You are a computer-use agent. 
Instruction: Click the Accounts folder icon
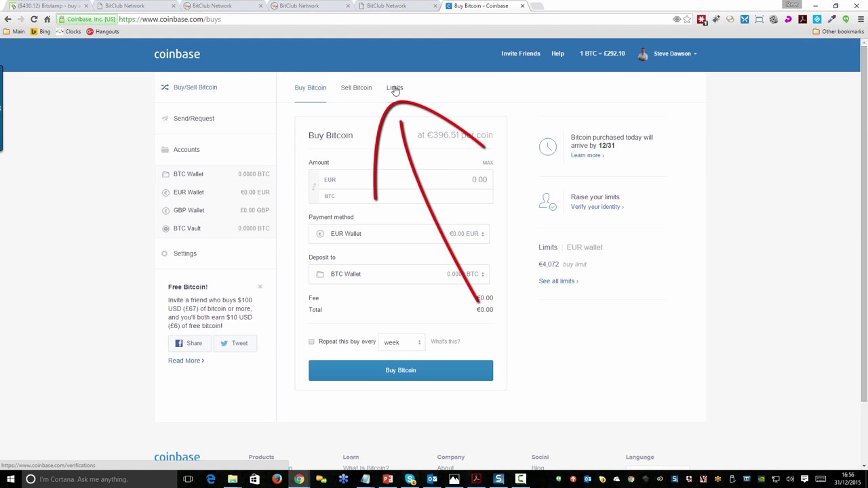tap(165, 149)
